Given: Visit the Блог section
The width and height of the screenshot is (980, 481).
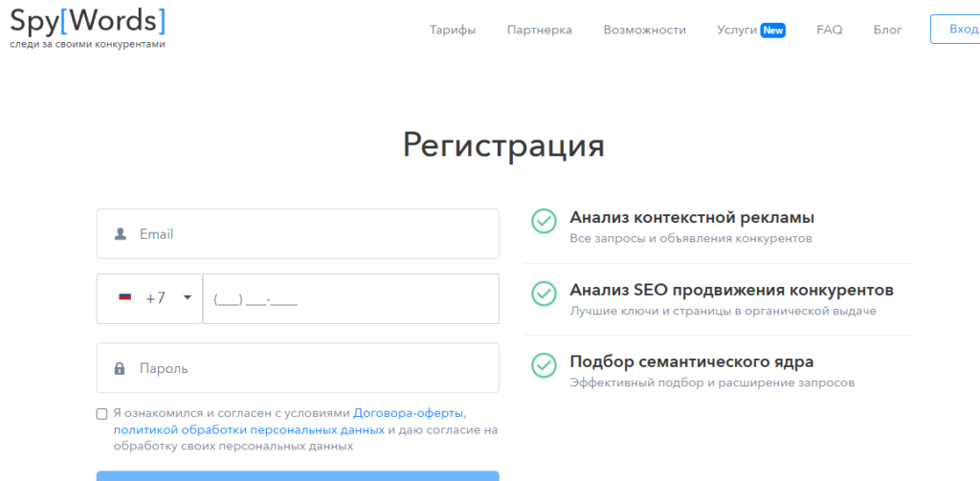Looking at the screenshot, I should [887, 30].
